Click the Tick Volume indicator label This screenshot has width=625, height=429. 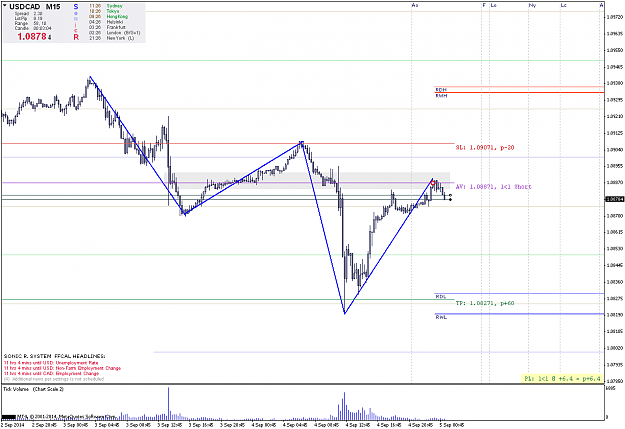pyautogui.click(x=33, y=389)
